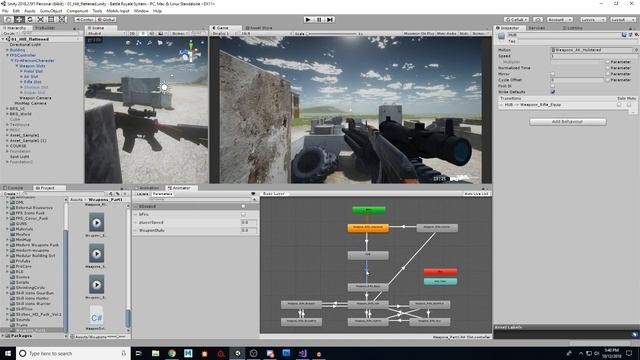Viewport: 640px width, 360px height.
Task: Open the Cloud services icon button
Action: point(538,19)
